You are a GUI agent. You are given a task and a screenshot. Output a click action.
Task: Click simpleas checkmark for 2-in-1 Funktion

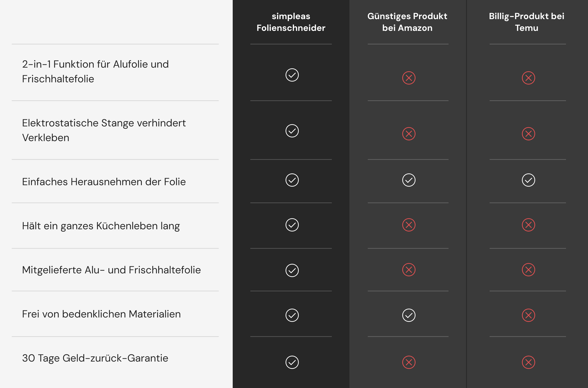coord(292,75)
